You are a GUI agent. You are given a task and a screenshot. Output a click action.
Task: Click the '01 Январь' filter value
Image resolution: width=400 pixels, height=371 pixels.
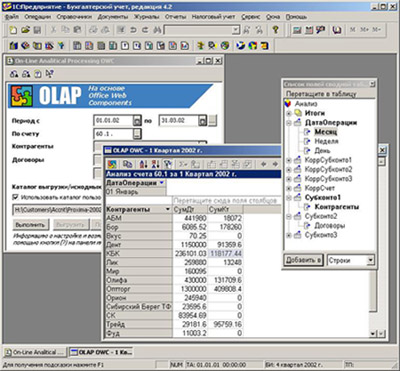[x=135, y=192]
